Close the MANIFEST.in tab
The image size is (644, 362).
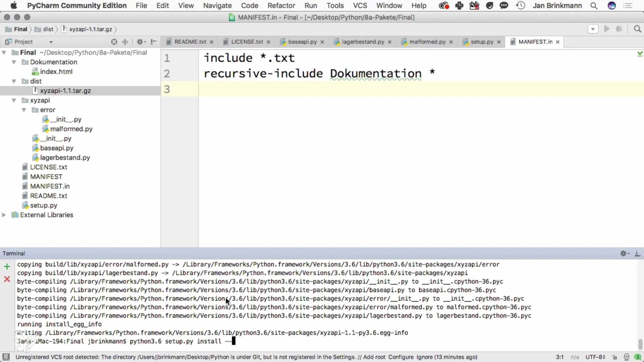(x=558, y=42)
